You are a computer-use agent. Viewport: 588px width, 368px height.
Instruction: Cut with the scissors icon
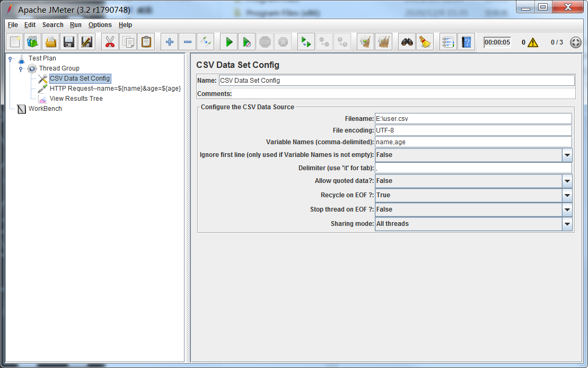[x=110, y=42]
